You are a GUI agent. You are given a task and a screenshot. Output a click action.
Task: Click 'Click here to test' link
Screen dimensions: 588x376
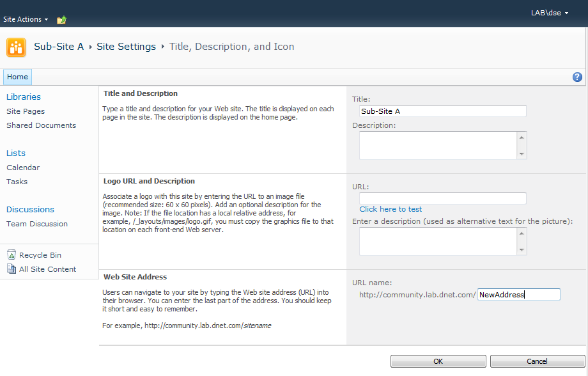coord(391,209)
